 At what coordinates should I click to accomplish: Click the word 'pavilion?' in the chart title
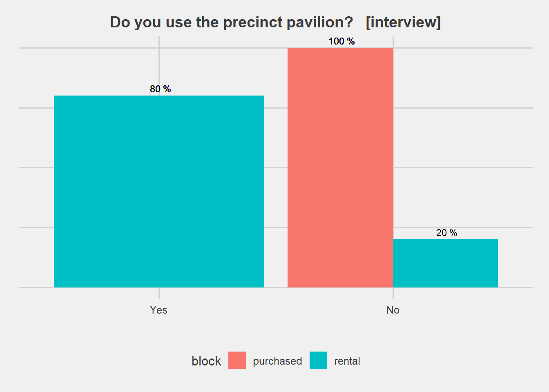tap(319, 22)
